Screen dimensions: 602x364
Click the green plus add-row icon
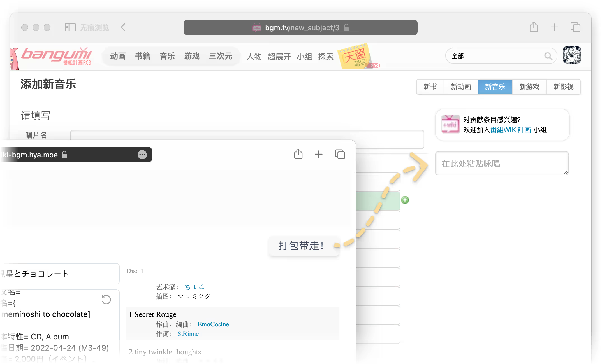click(x=405, y=200)
